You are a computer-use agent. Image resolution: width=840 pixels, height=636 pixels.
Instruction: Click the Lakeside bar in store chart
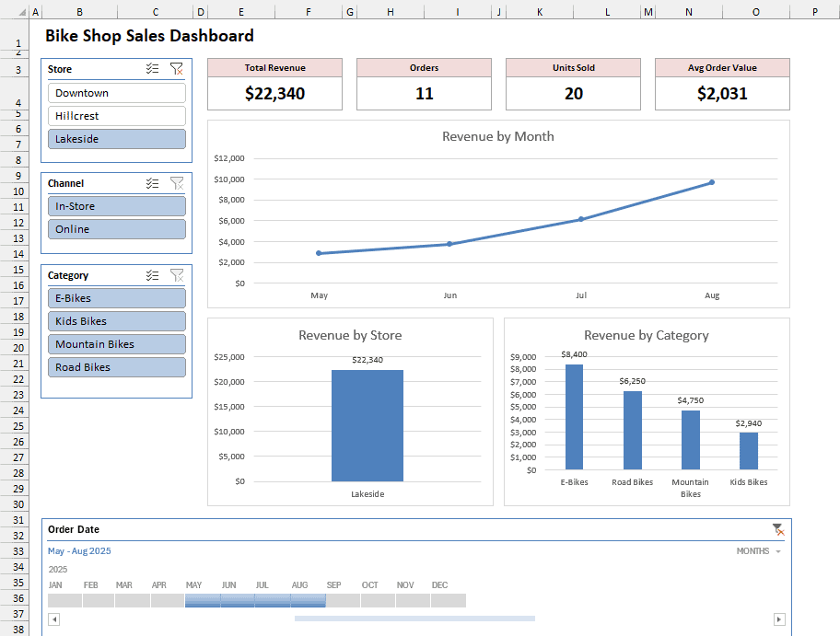[x=367, y=425]
